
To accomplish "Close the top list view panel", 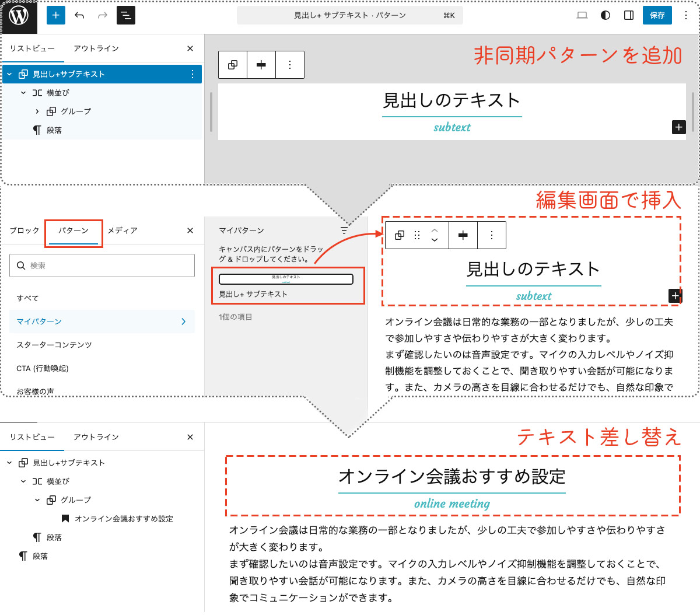I will click(190, 48).
